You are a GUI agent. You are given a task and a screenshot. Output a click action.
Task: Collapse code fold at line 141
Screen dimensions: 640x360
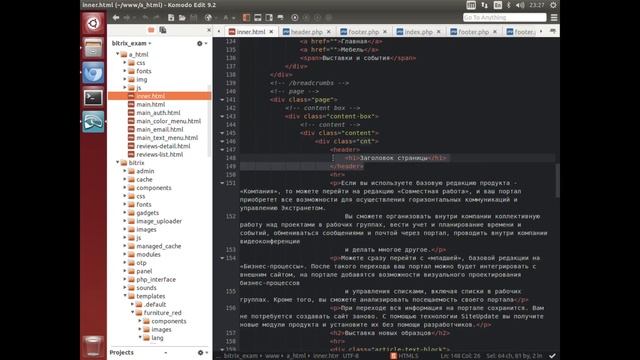(222, 100)
